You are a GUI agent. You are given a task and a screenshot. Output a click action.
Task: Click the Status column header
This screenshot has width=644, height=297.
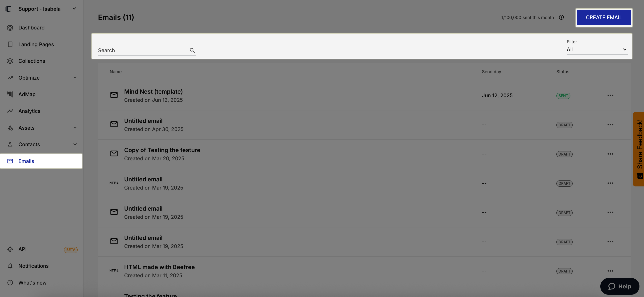(562, 72)
